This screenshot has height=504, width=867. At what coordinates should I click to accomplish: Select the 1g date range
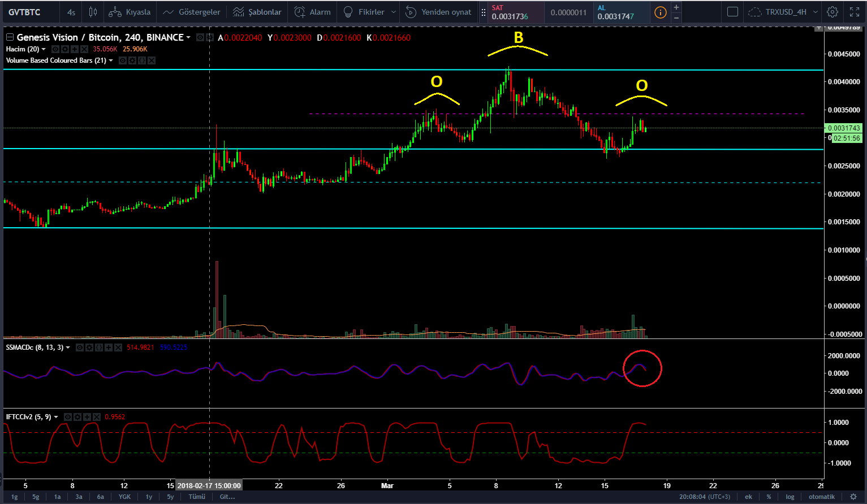click(15, 497)
